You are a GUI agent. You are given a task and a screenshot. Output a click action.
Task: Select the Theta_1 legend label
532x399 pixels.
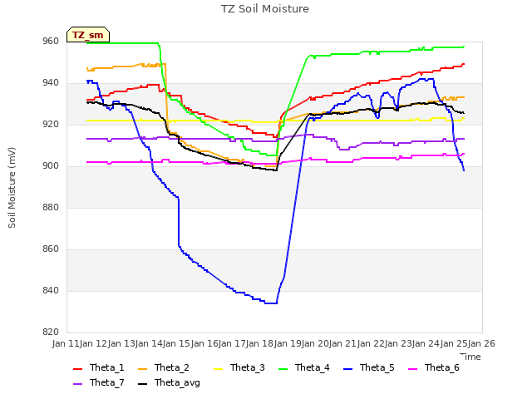coord(107,367)
